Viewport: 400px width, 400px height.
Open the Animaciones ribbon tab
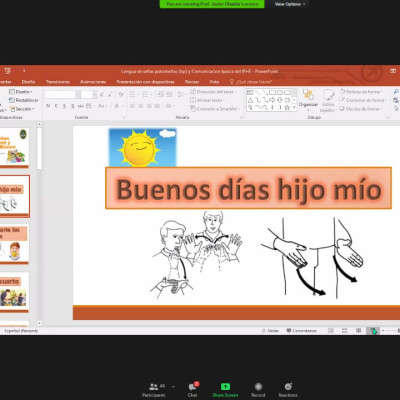click(x=93, y=82)
